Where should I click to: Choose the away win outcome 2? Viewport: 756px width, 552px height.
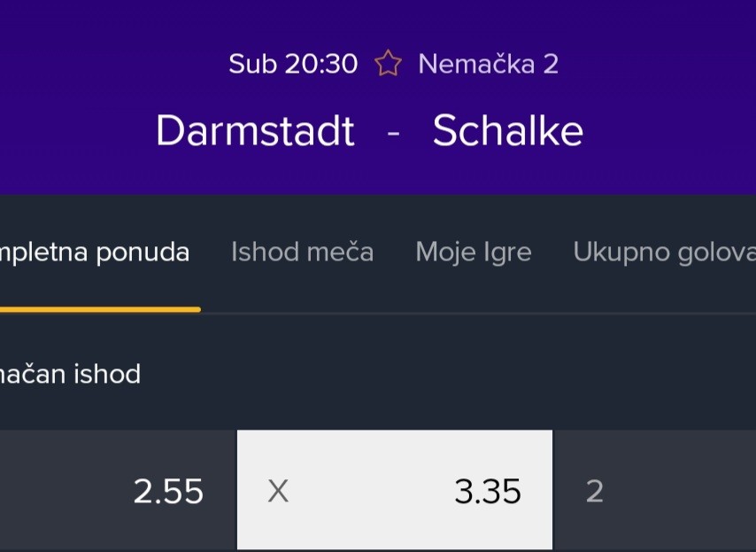pyautogui.click(x=654, y=491)
